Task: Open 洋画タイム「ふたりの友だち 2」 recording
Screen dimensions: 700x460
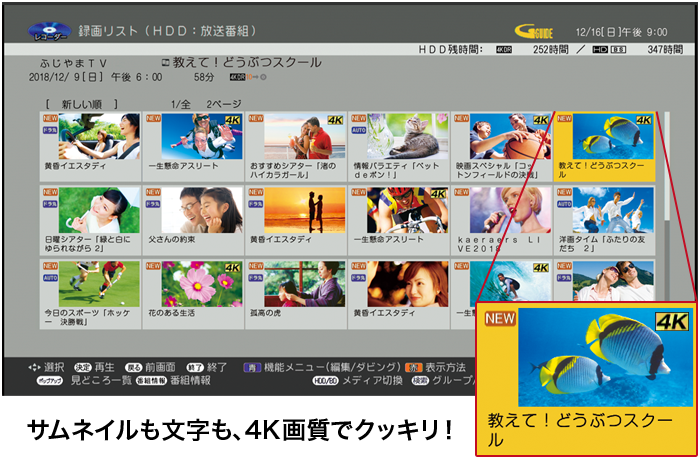Action: coord(604,221)
